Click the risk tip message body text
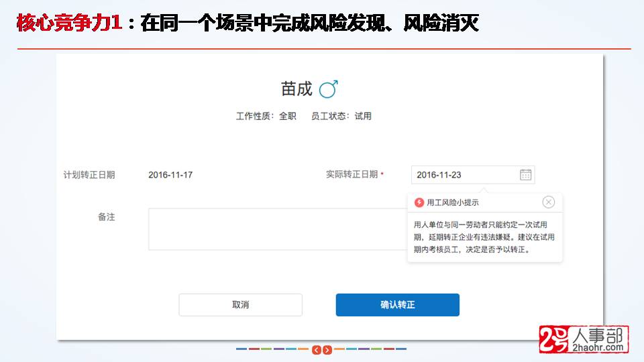The width and height of the screenshot is (644, 362). point(484,237)
